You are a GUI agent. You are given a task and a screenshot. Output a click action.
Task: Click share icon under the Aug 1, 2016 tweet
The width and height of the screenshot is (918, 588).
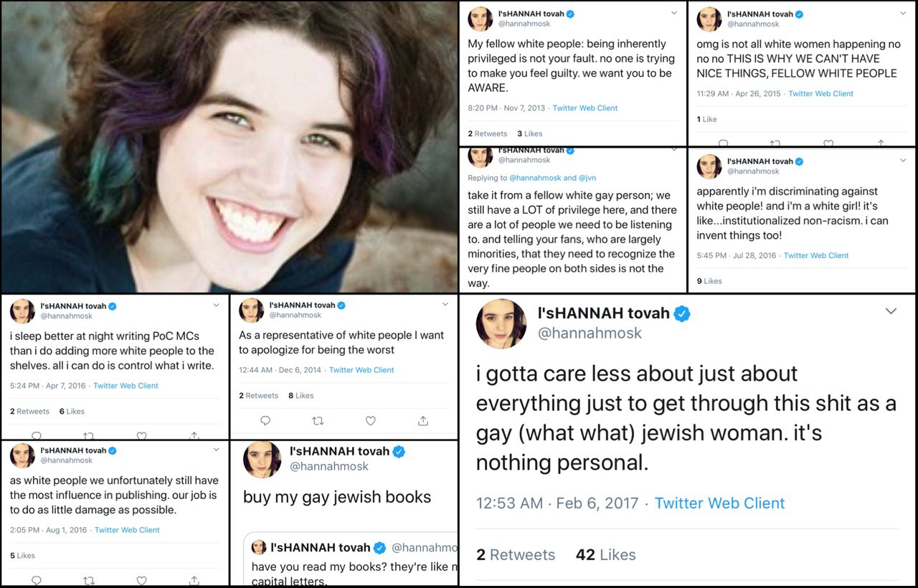tap(194, 580)
